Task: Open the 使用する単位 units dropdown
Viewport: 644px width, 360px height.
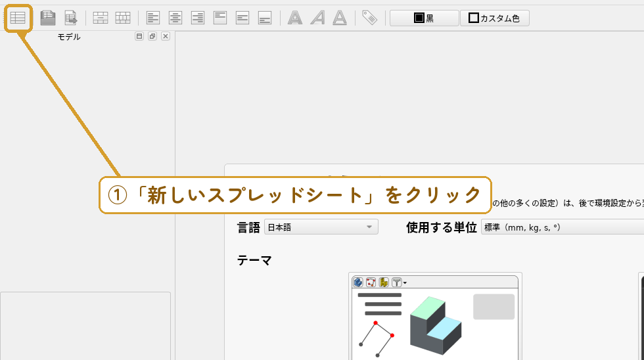Action: [x=563, y=227]
